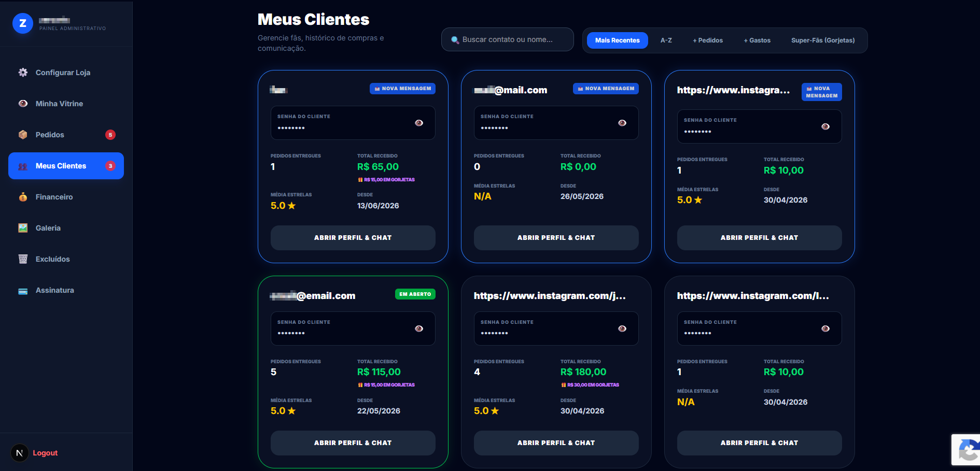Reveal password of instagra... client with Nova Mensagem
980x471 pixels.
[825, 126]
